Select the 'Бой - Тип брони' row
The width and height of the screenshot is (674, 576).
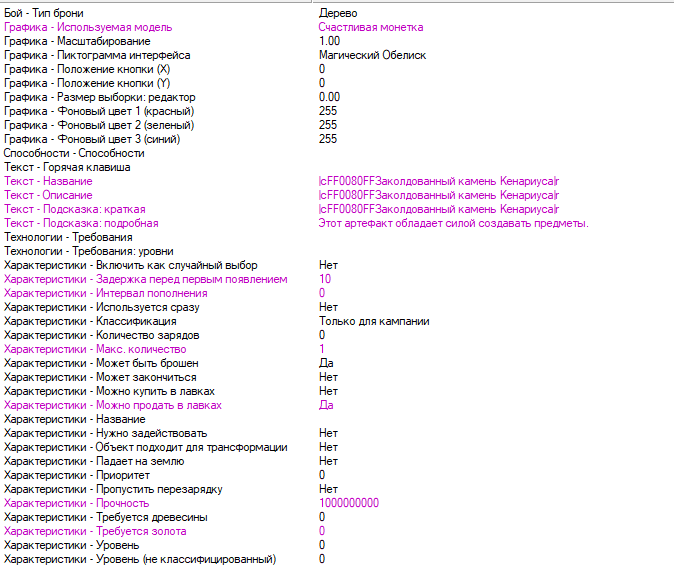pyautogui.click(x=44, y=13)
